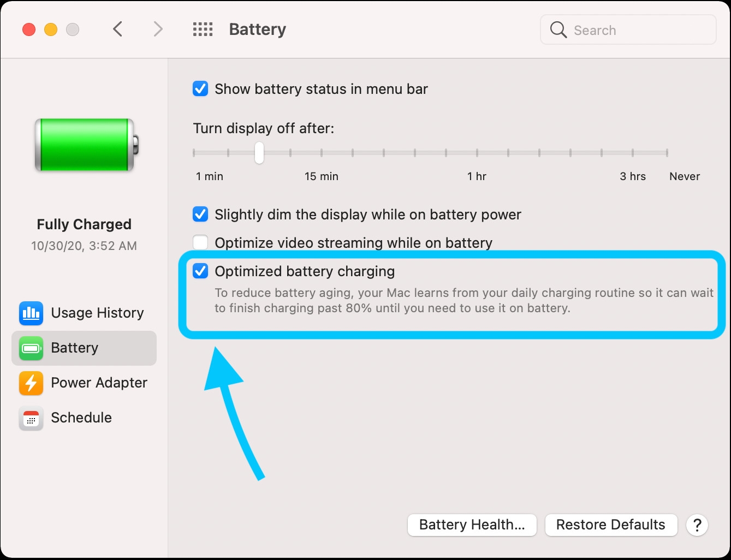
Task: Set display off slider to 1 hr mark
Action: (477, 153)
